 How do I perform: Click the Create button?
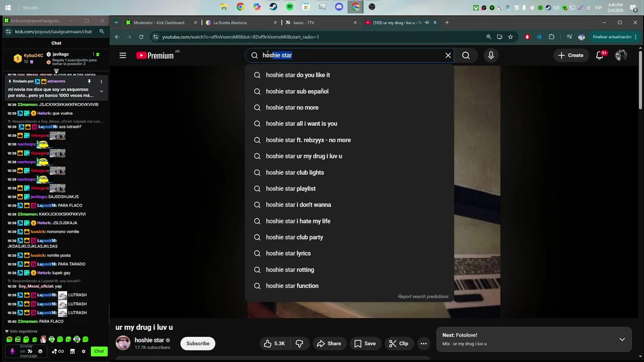571,55
